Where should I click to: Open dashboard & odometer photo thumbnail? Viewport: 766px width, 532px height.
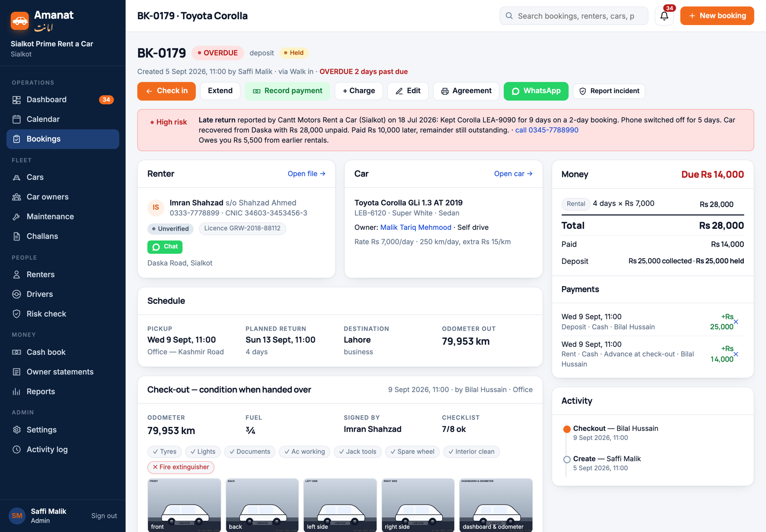(496, 505)
